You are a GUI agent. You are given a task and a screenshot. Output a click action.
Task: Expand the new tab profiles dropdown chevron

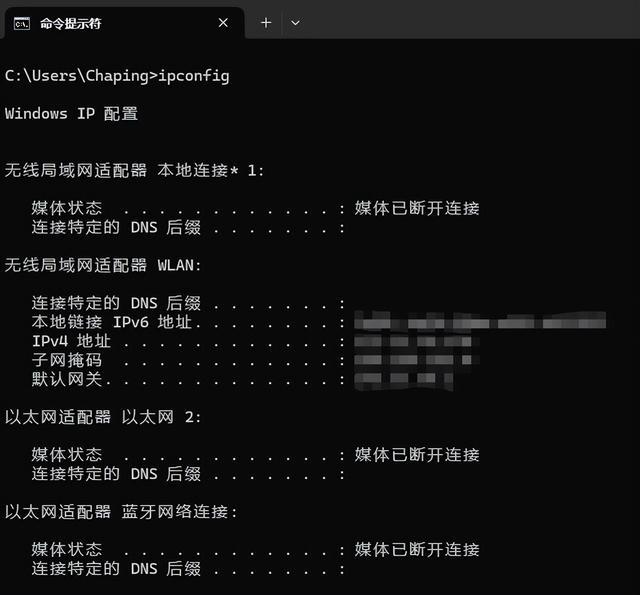click(296, 23)
